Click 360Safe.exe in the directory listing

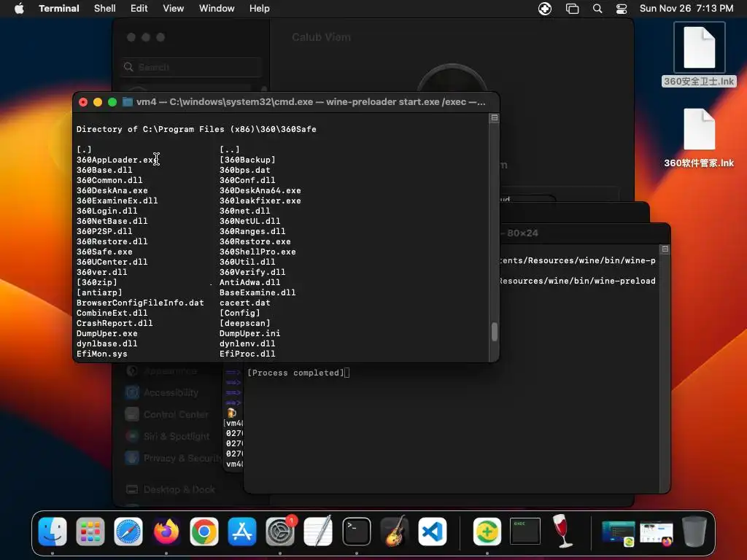104,252
